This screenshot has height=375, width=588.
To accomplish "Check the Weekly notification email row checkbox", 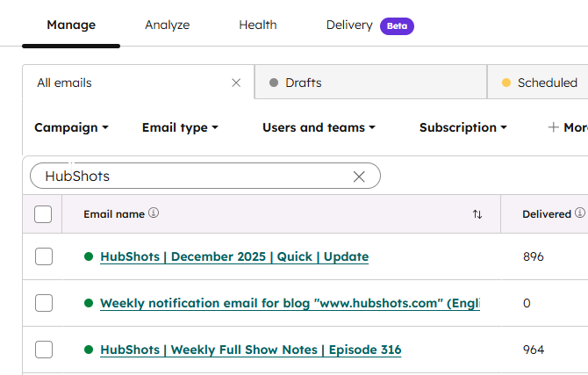I will (44, 303).
